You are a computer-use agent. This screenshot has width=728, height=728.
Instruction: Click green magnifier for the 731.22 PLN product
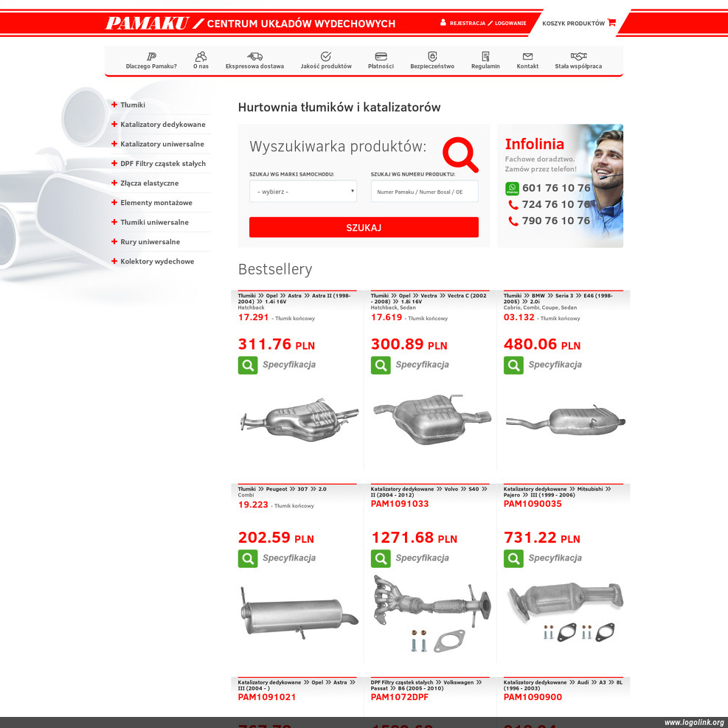[x=513, y=558]
